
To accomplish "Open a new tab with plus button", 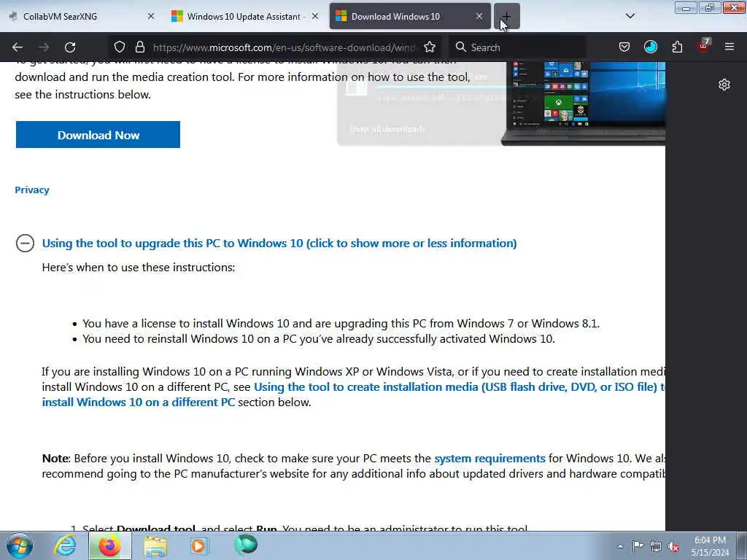I will (506, 16).
